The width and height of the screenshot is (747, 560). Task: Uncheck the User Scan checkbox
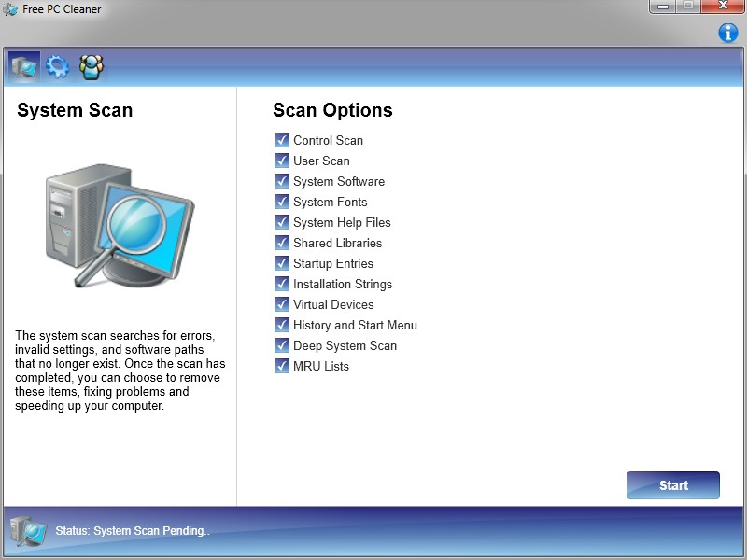pyautogui.click(x=282, y=161)
